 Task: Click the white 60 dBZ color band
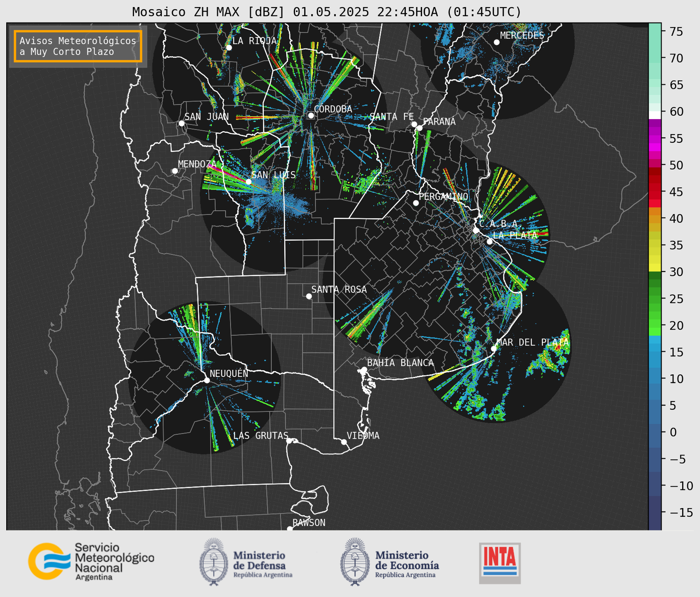(655, 115)
